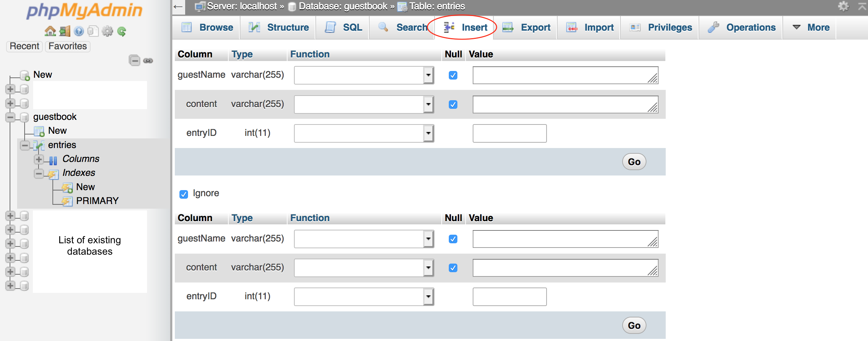This screenshot has width=868, height=341.
Task: Open the phpMyAdmin home page icon
Action: (x=51, y=31)
